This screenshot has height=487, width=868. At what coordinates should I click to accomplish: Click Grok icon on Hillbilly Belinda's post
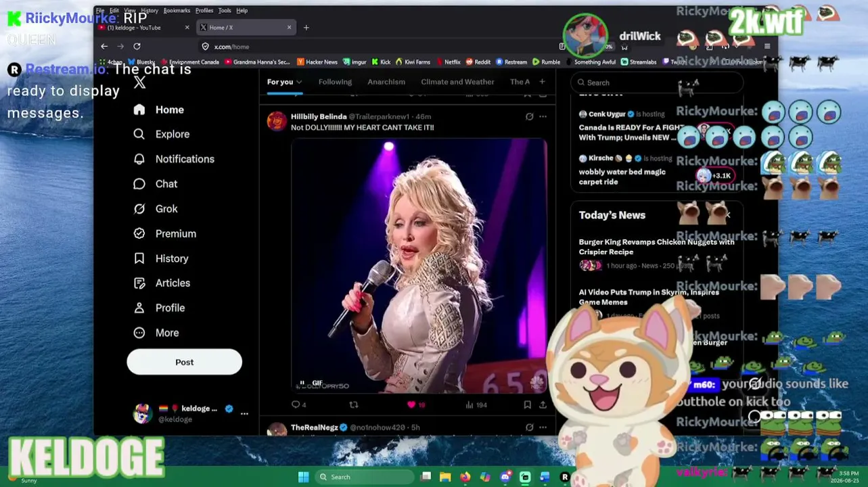pos(529,116)
